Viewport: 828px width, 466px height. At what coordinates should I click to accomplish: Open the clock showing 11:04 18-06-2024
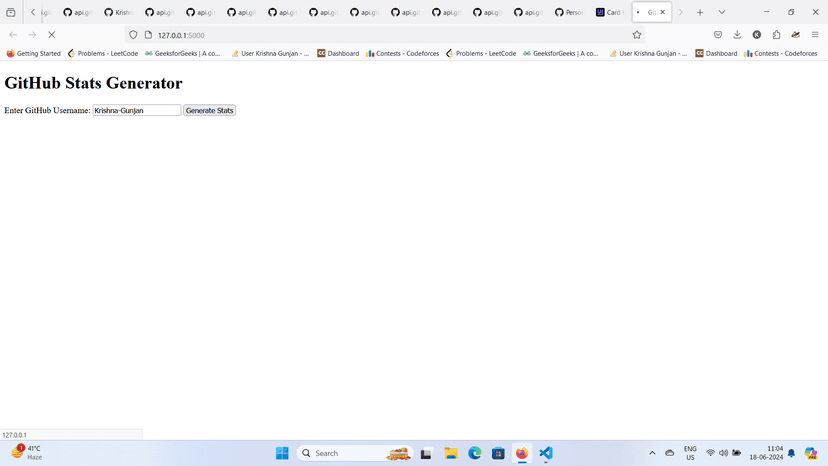[x=766, y=453]
